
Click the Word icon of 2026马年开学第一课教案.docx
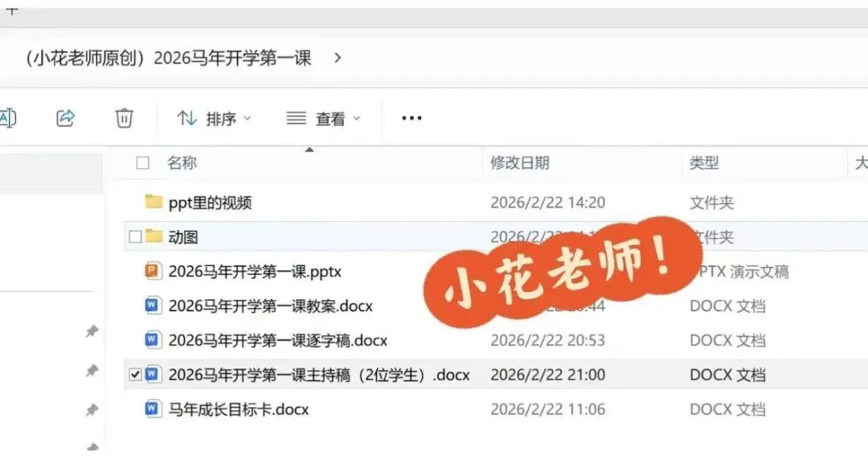point(153,306)
